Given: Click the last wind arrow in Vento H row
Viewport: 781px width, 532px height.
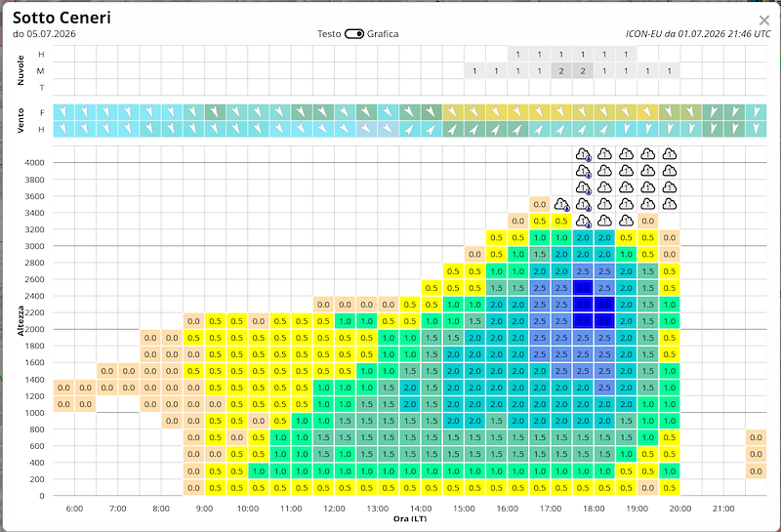Looking at the screenshot, I should (756, 129).
